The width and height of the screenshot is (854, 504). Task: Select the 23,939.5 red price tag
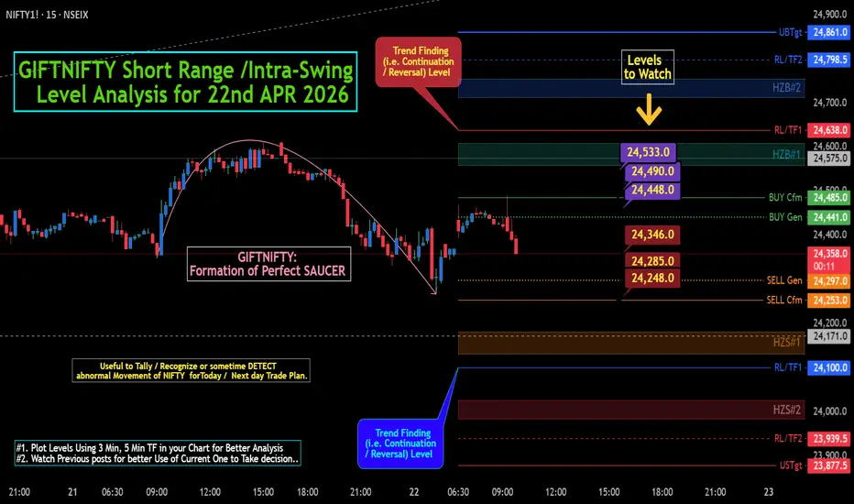point(829,439)
